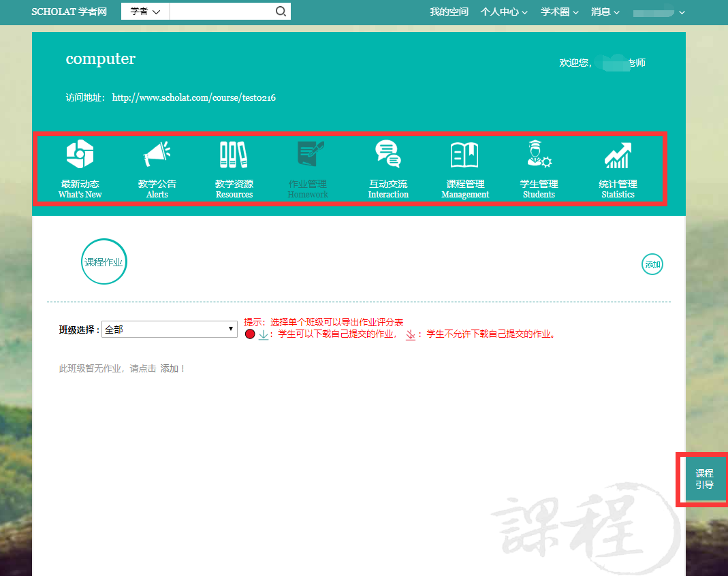This screenshot has height=576, width=728.
Task: Open Resources (教学资源) binders icon
Action: tap(234, 155)
